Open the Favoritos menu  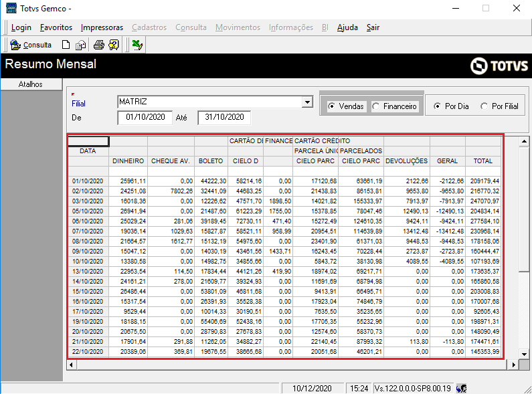[x=56, y=27]
